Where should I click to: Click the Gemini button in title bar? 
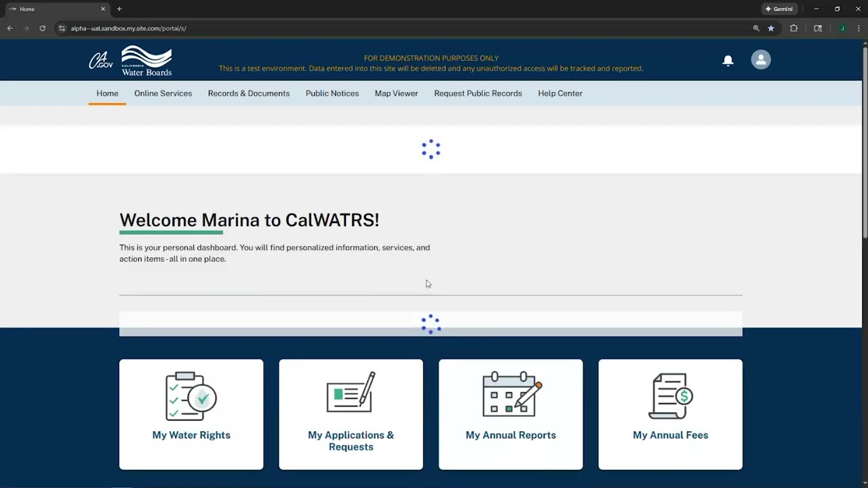click(x=779, y=9)
